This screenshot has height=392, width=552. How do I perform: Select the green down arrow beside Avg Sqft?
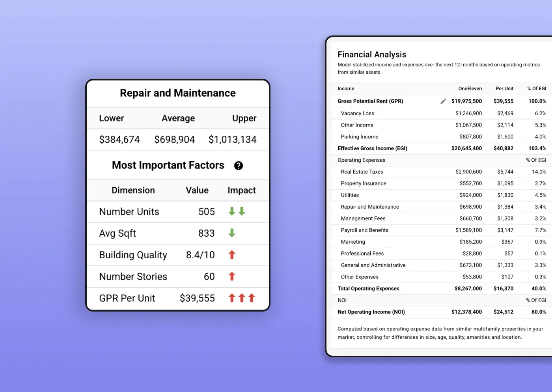click(232, 233)
